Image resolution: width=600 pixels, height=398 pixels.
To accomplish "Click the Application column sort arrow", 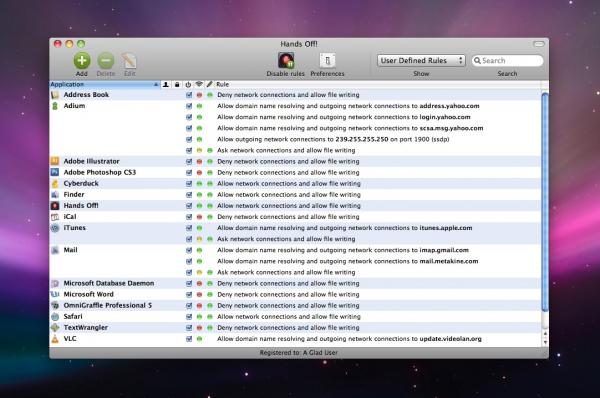I will click(x=156, y=84).
